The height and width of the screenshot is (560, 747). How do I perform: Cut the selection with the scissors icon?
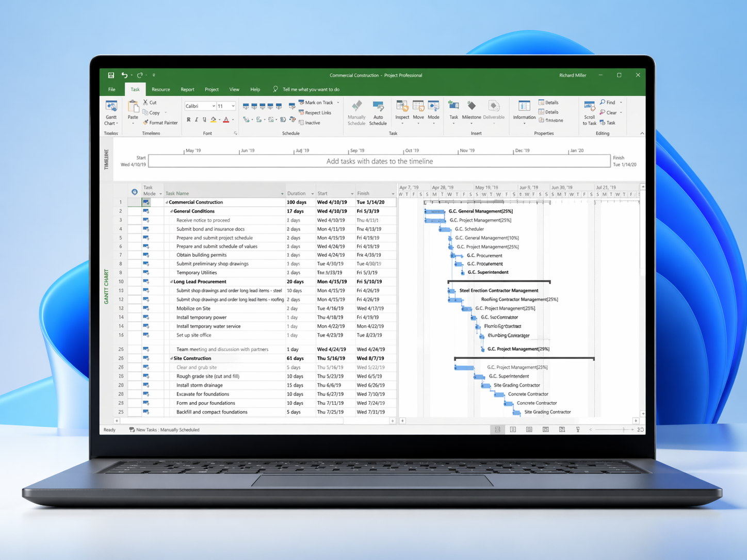(146, 103)
